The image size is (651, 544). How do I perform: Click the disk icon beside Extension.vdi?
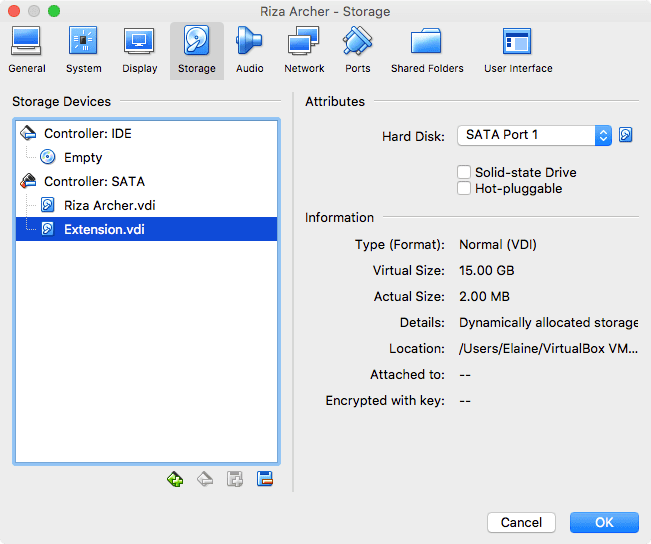click(x=48, y=229)
